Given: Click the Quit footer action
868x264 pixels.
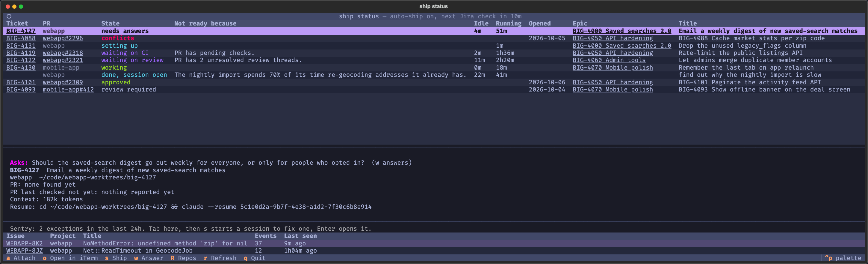Looking at the screenshot, I should pyautogui.click(x=255, y=258).
